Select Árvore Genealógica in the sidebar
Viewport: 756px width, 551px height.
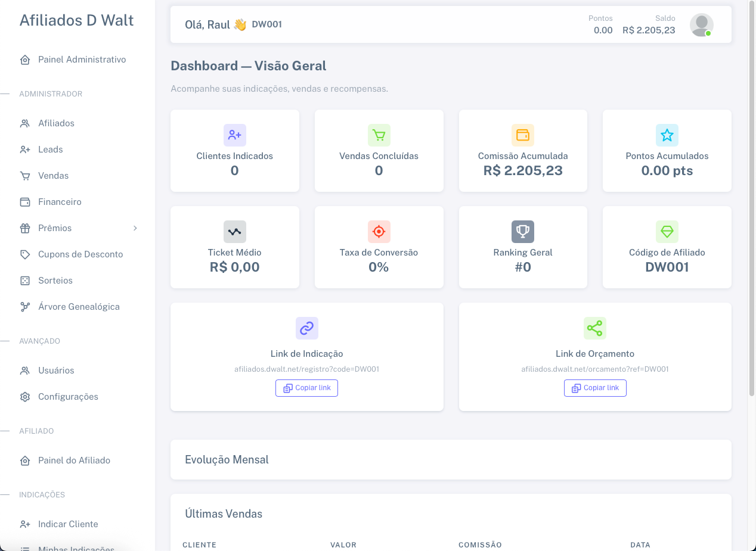point(79,307)
